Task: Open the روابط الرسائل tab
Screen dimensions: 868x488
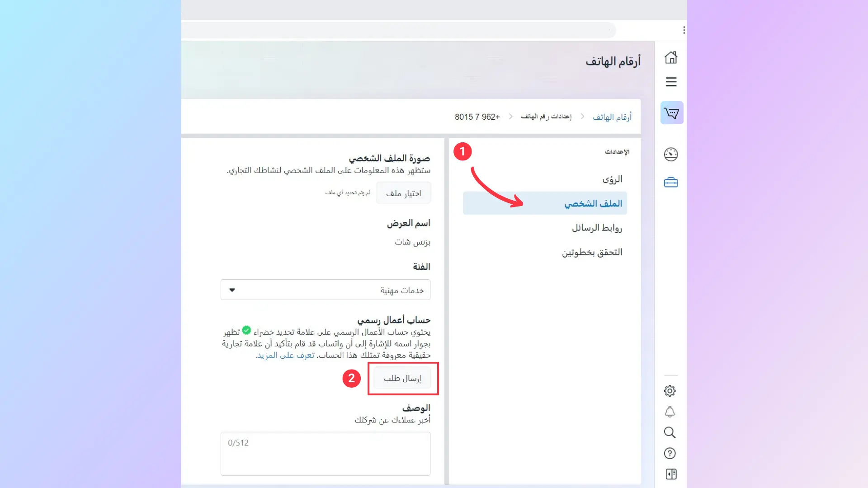Action: pos(597,228)
